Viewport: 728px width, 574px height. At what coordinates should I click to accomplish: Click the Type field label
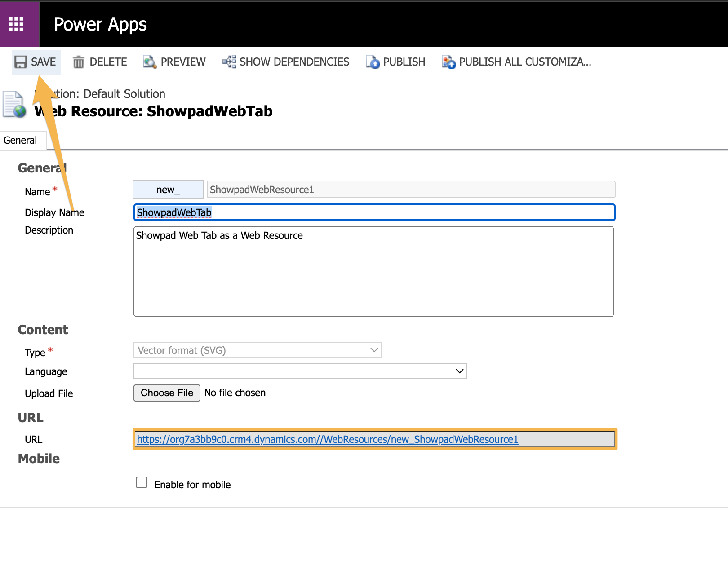pos(35,353)
